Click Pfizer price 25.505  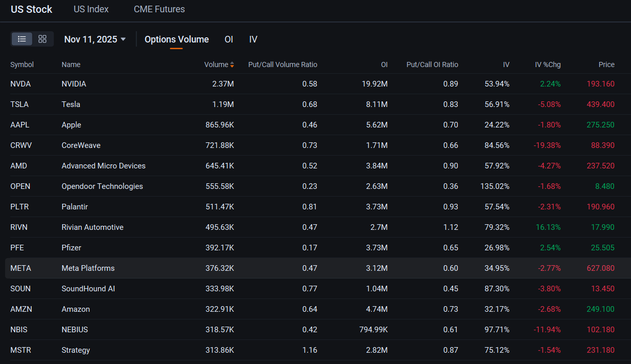603,248
